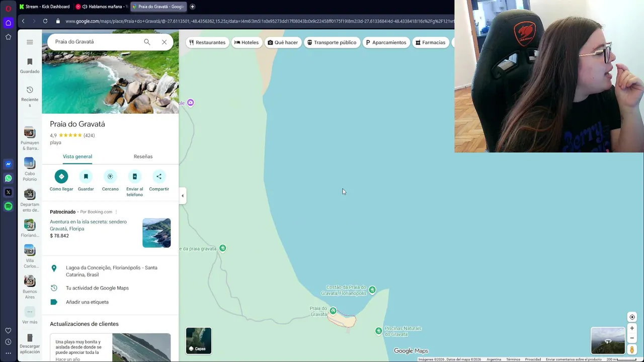
Task: Click the Enviar al teléfono icon
Action: [134, 176]
